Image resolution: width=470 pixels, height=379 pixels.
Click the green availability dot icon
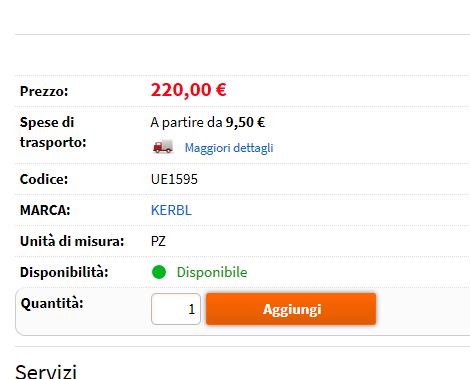pyautogui.click(x=159, y=272)
